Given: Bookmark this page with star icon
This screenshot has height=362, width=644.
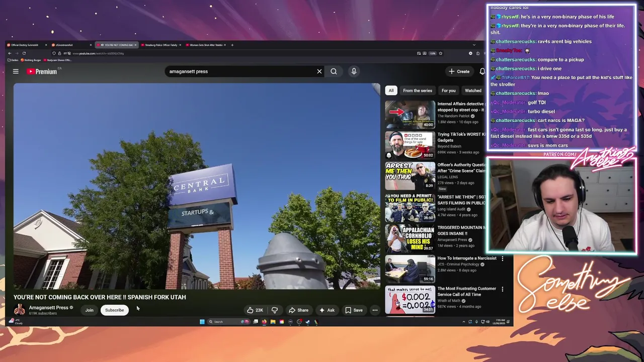Looking at the screenshot, I should [x=441, y=53].
